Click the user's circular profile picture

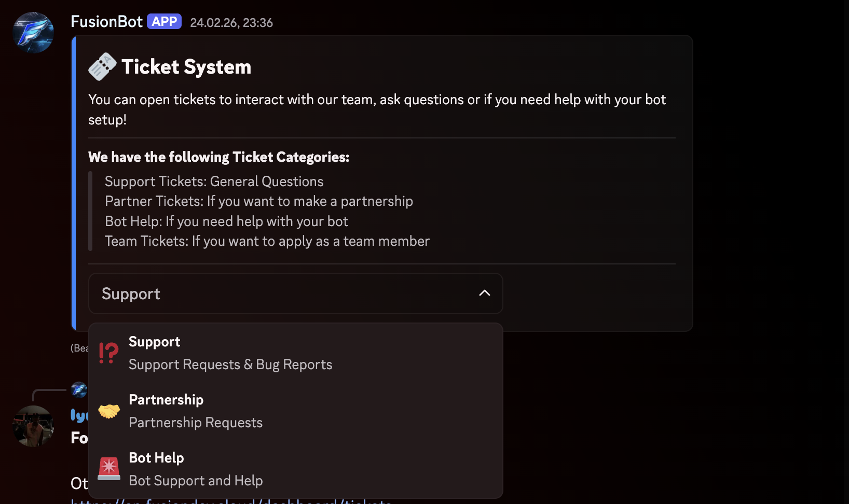(x=33, y=426)
